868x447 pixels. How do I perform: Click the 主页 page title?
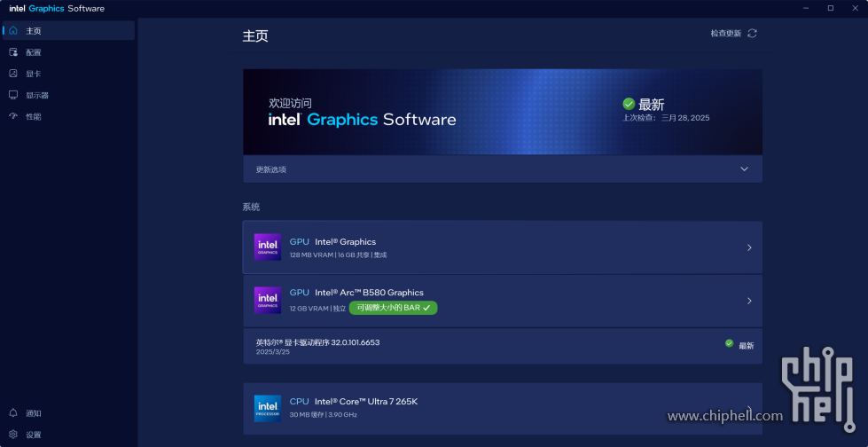tap(255, 36)
